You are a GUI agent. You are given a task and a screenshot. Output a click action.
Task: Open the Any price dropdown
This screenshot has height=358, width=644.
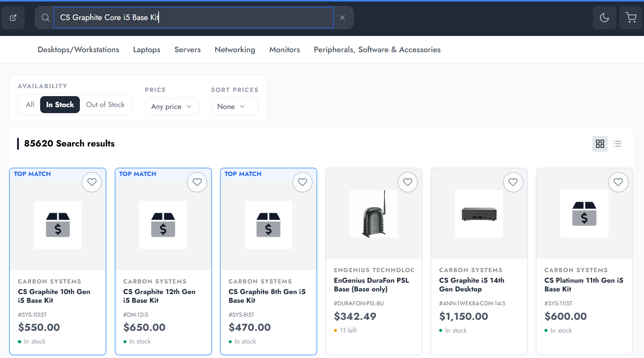tap(172, 107)
